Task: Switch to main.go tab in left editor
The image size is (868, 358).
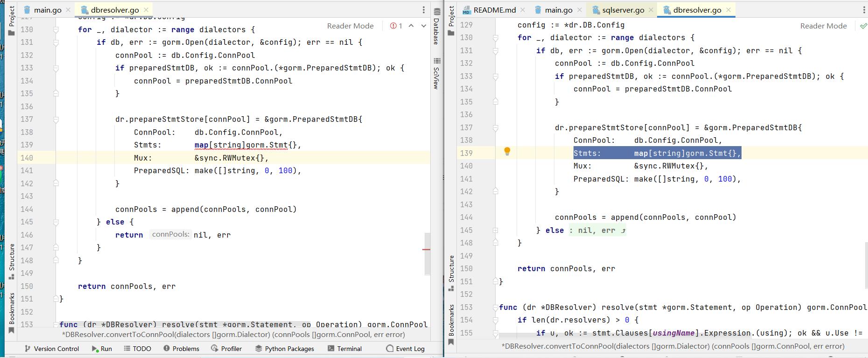Action: [47, 10]
